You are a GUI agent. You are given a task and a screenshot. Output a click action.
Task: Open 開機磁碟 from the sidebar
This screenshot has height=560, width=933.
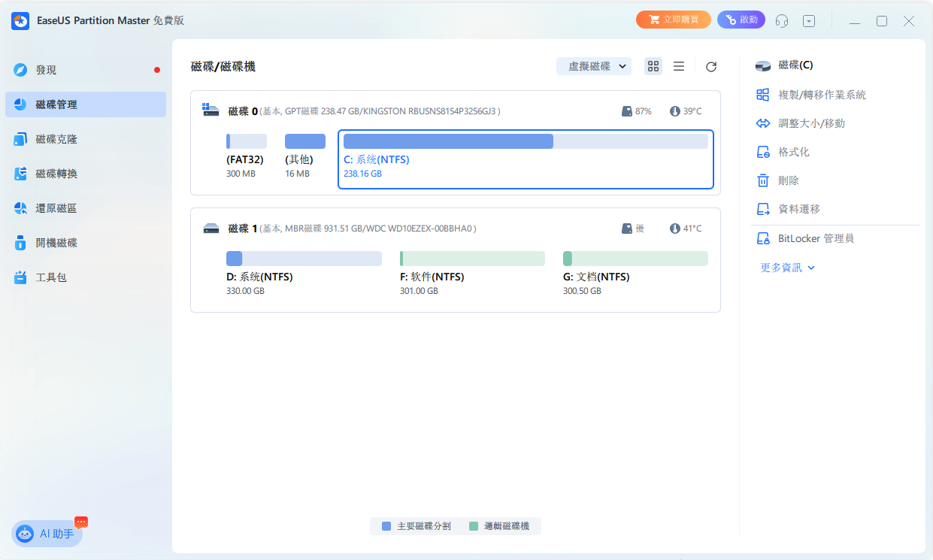coord(86,243)
